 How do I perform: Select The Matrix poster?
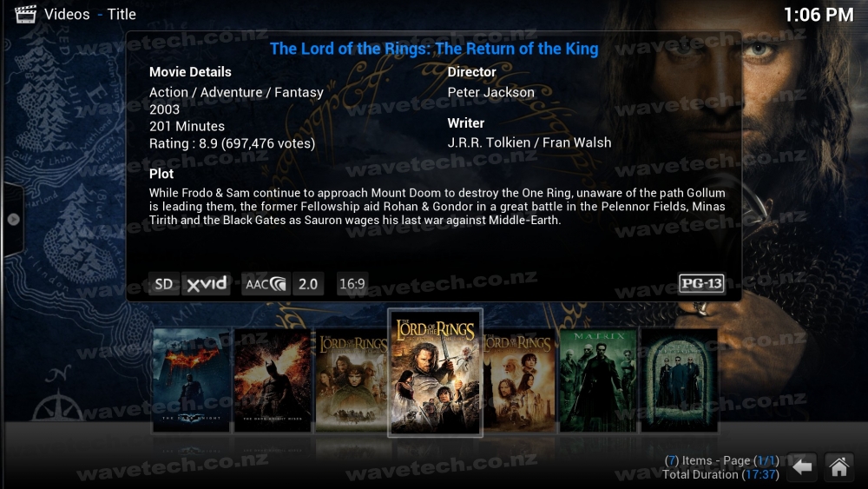click(598, 380)
